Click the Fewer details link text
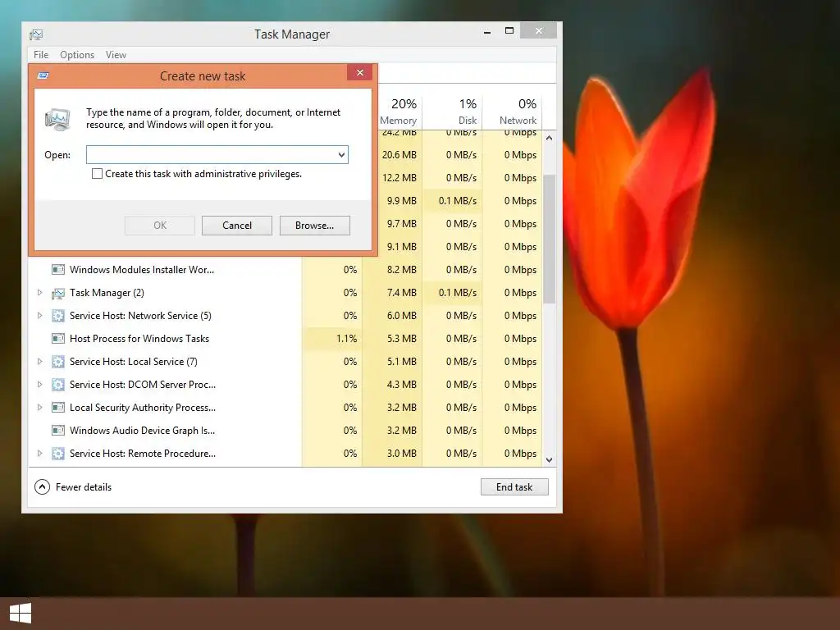Image resolution: width=840 pixels, height=630 pixels. tap(84, 487)
